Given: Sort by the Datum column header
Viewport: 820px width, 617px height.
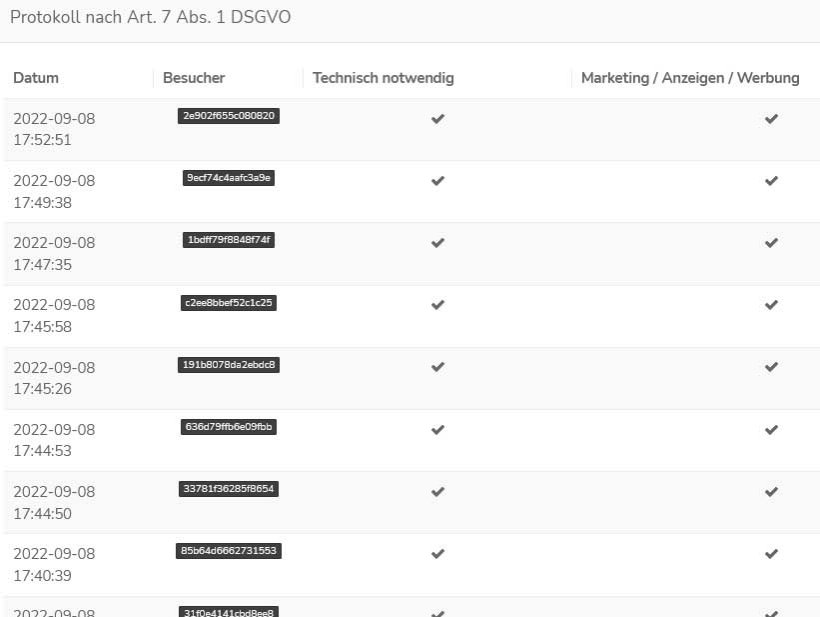Looking at the screenshot, I should (x=36, y=78).
